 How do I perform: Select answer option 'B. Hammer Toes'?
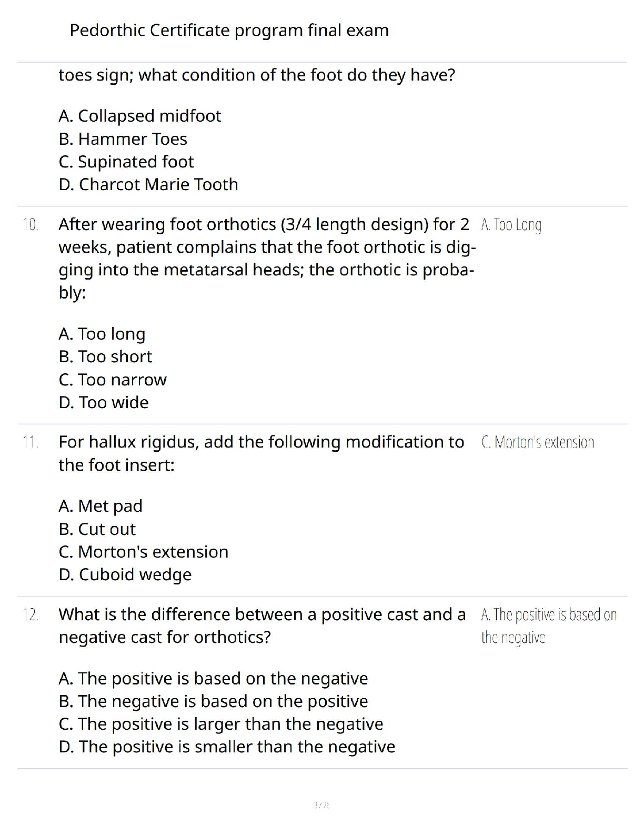(x=123, y=139)
